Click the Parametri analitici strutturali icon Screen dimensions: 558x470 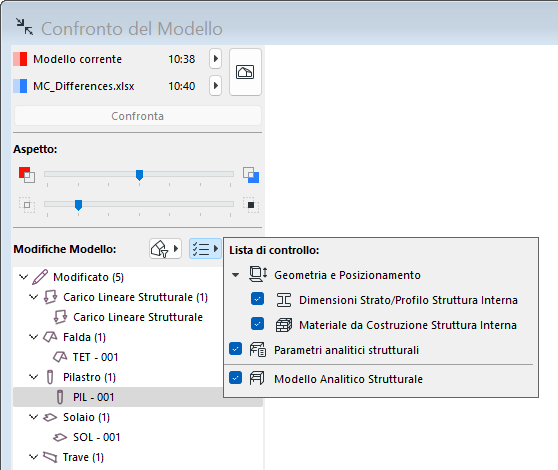[x=258, y=350]
